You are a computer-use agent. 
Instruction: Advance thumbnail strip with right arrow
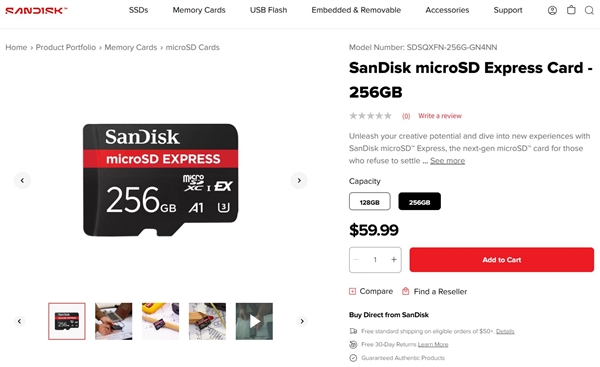(302, 321)
